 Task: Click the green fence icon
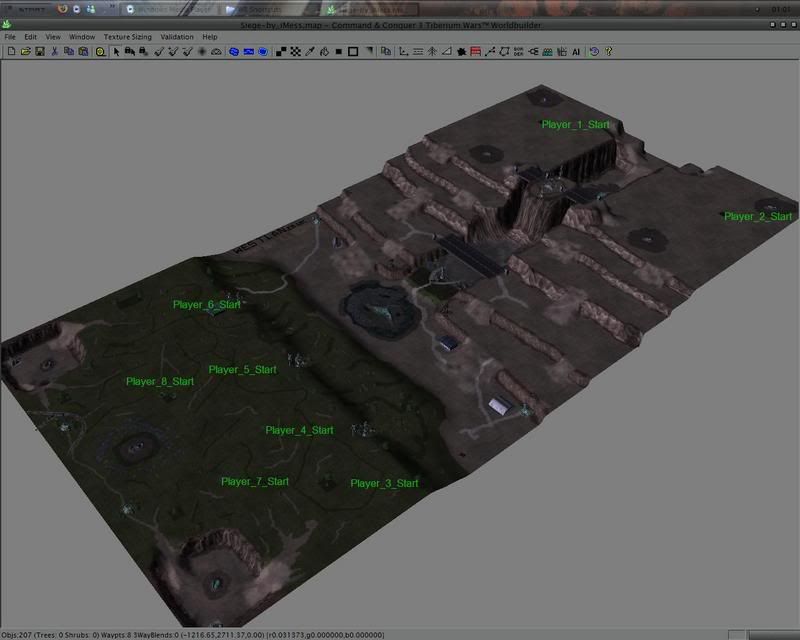click(547, 52)
